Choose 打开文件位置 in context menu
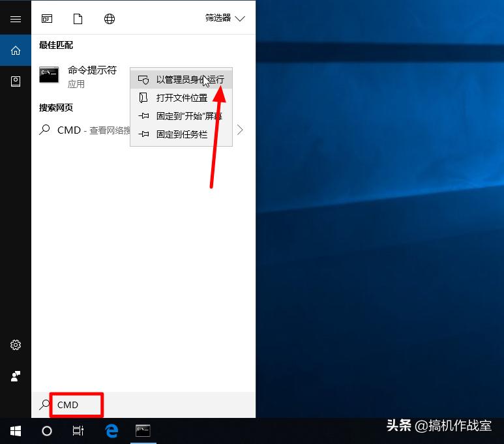 click(x=181, y=98)
